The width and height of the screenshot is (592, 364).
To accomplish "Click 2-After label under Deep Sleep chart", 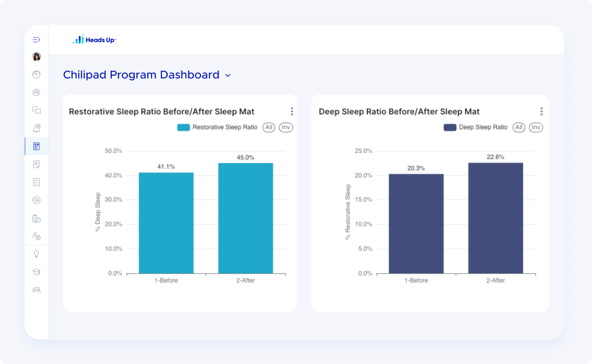I will coord(496,280).
